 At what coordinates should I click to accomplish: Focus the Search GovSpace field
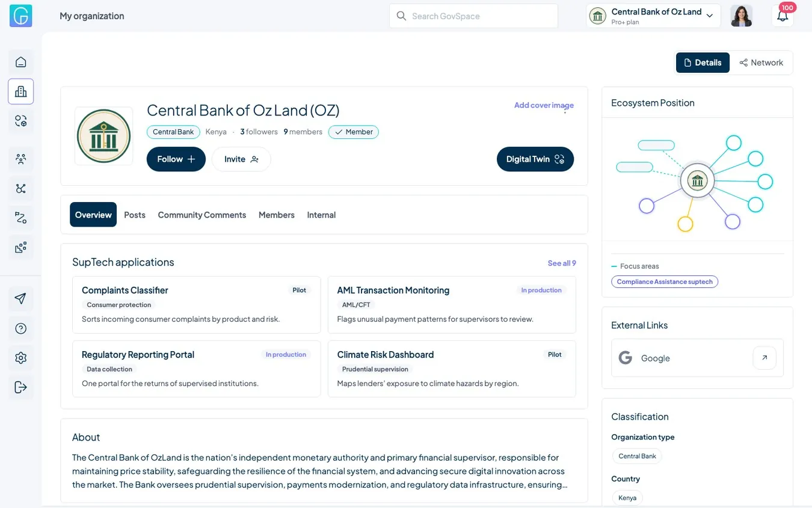(x=473, y=16)
